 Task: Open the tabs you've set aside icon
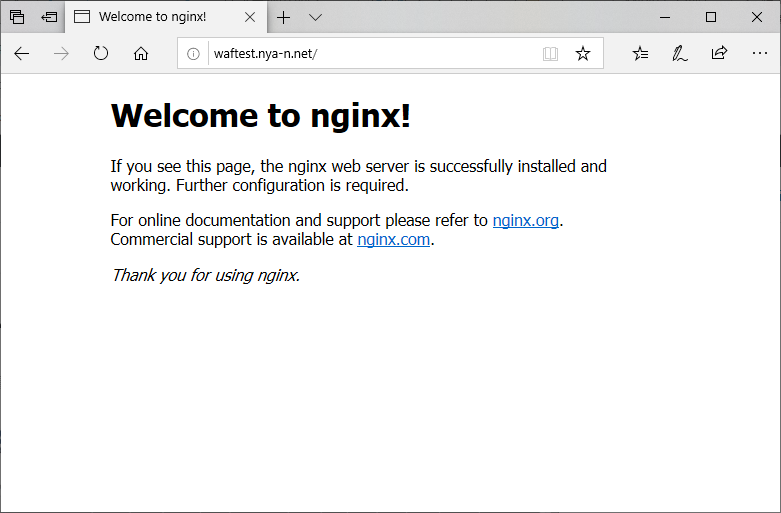[x=17, y=17]
